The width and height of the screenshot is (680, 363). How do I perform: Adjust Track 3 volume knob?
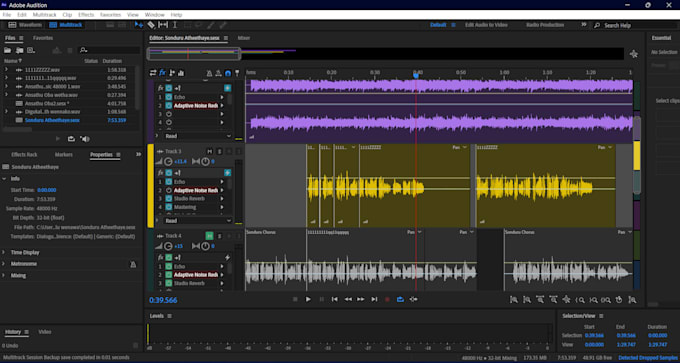168,162
